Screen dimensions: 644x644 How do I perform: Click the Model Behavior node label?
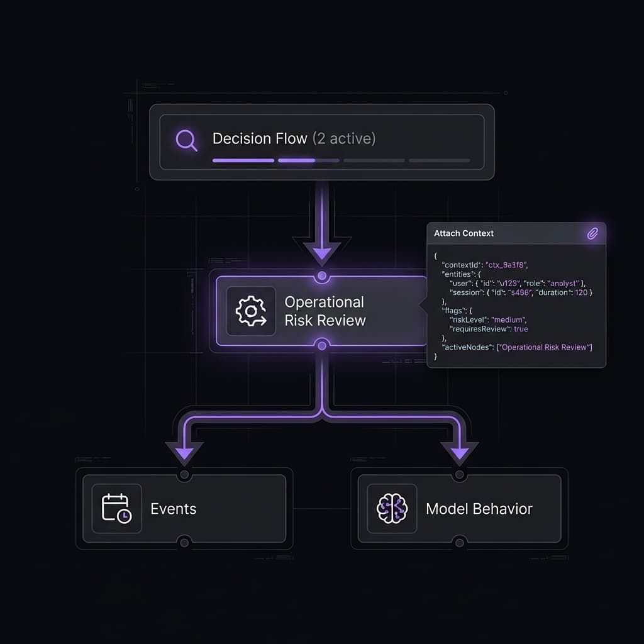click(x=479, y=509)
